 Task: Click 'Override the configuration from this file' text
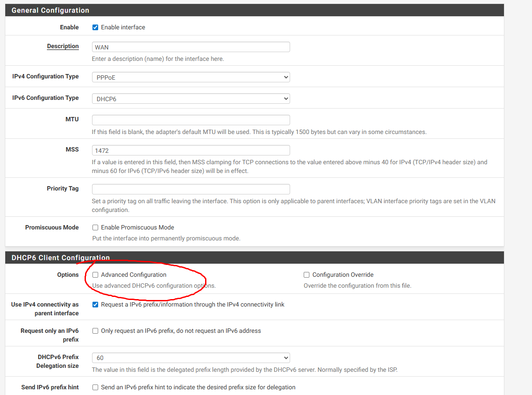[x=358, y=286]
